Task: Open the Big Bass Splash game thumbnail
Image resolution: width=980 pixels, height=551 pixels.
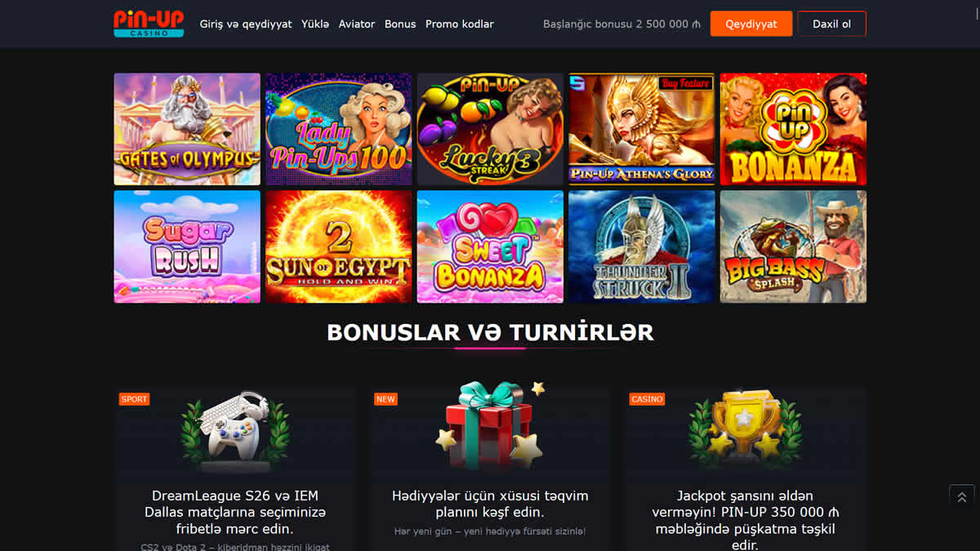Action: tap(793, 247)
